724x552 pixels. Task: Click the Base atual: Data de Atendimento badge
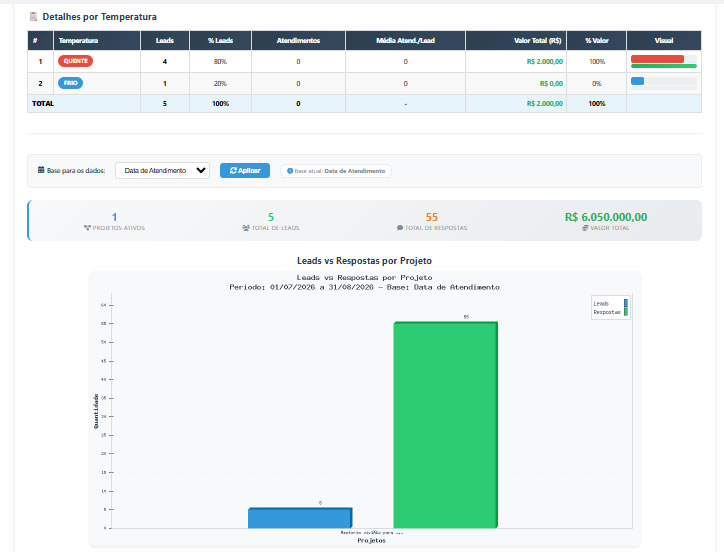click(336, 171)
